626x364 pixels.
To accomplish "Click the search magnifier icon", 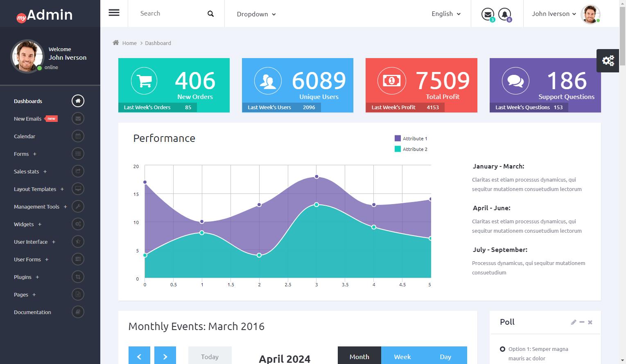I will pos(211,13).
